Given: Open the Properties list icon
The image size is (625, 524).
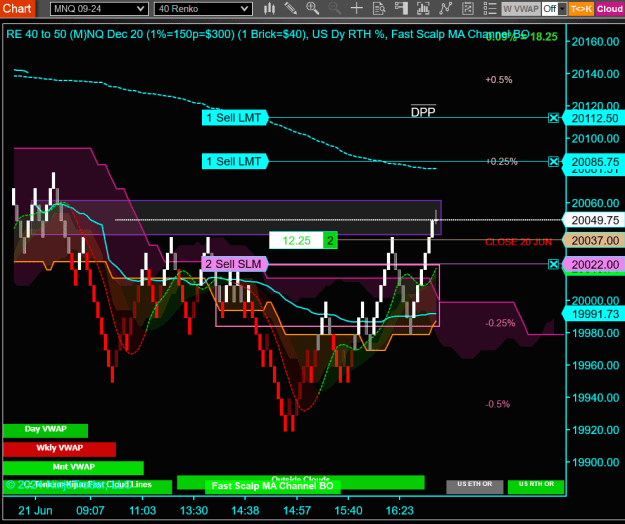Looking at the screenshot, I should click(489, 8).
